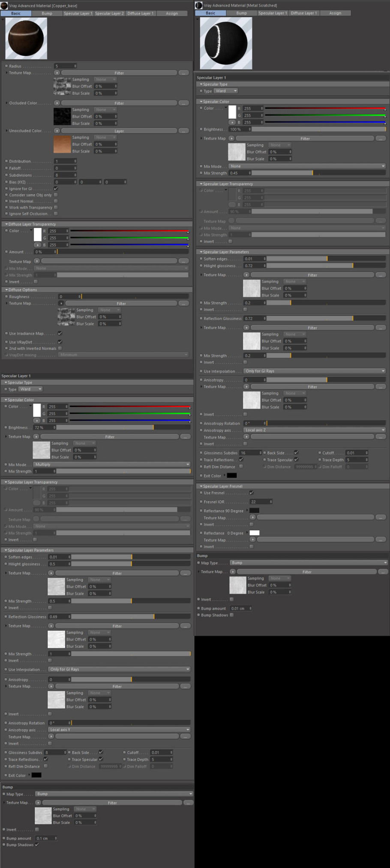This screenshot has width=390, height=868.
Task: Open the Local axis Z dropdown
Action: point(315,430)
